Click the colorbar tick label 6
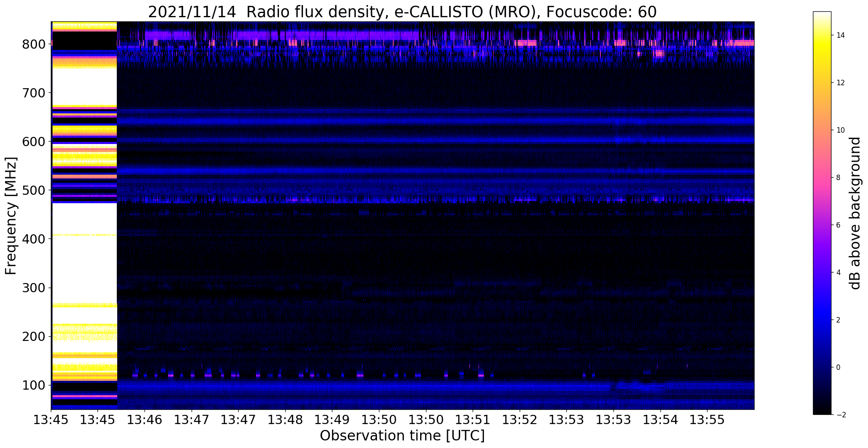 tap(839, 225)
